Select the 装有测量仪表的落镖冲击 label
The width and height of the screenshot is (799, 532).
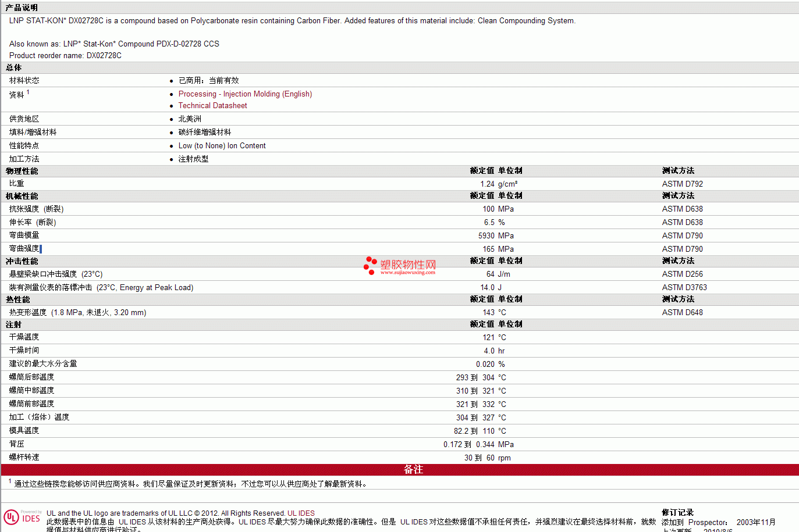coord(101,288)
